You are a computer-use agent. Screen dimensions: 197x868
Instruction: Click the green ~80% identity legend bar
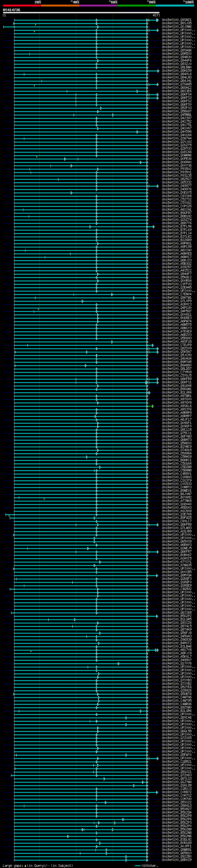[137, 6]
